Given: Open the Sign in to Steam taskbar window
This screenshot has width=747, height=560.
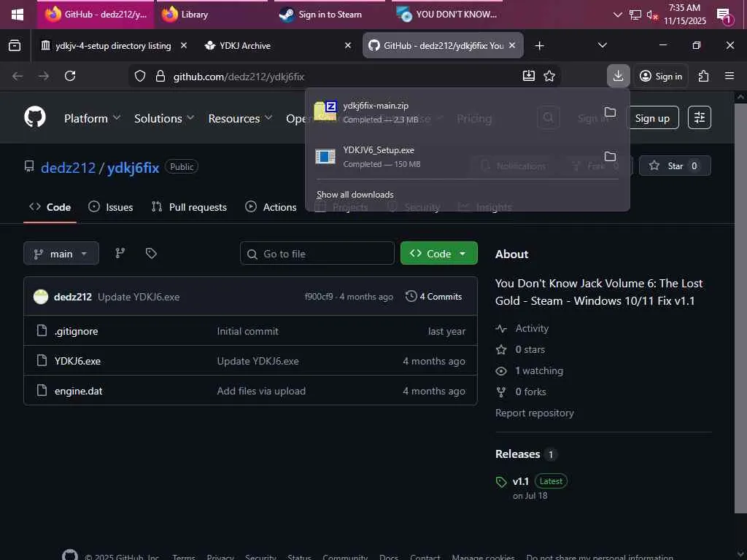Looking at the screenshot, I should coord(330,15).
